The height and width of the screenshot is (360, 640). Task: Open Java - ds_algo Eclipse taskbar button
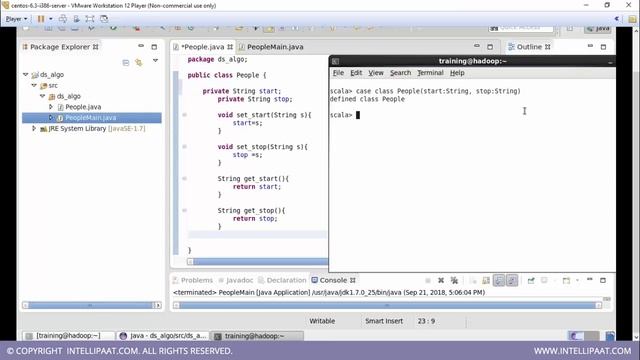[163, 336]
